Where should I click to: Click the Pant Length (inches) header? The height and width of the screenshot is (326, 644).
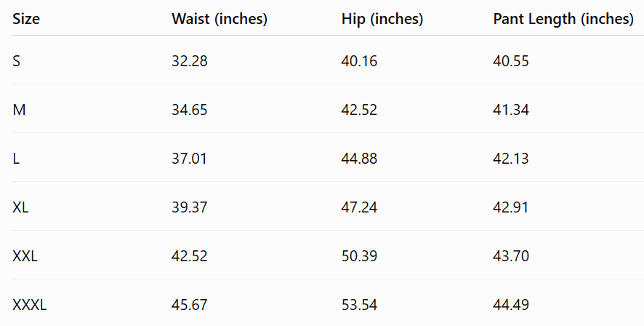tap(563, 19)
